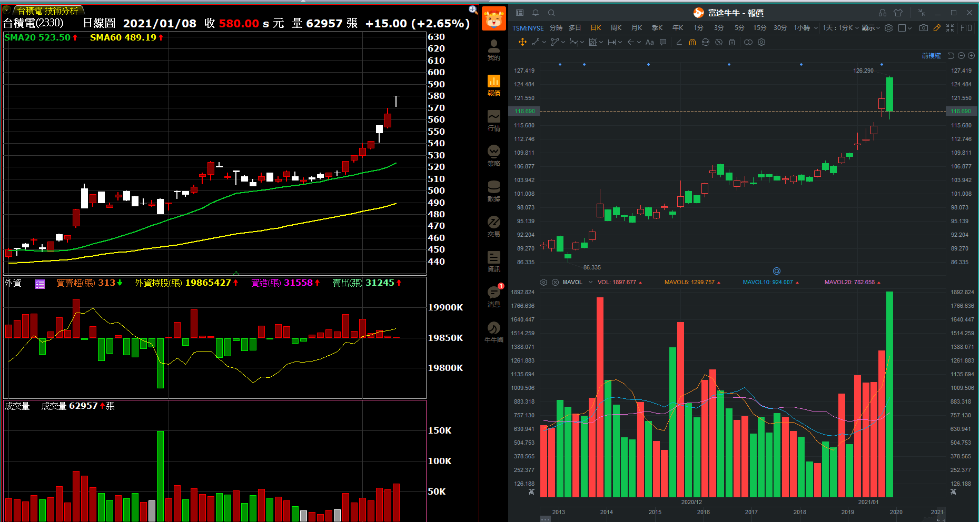Select the 30分 interval button
980x522 pixels.
780,28
